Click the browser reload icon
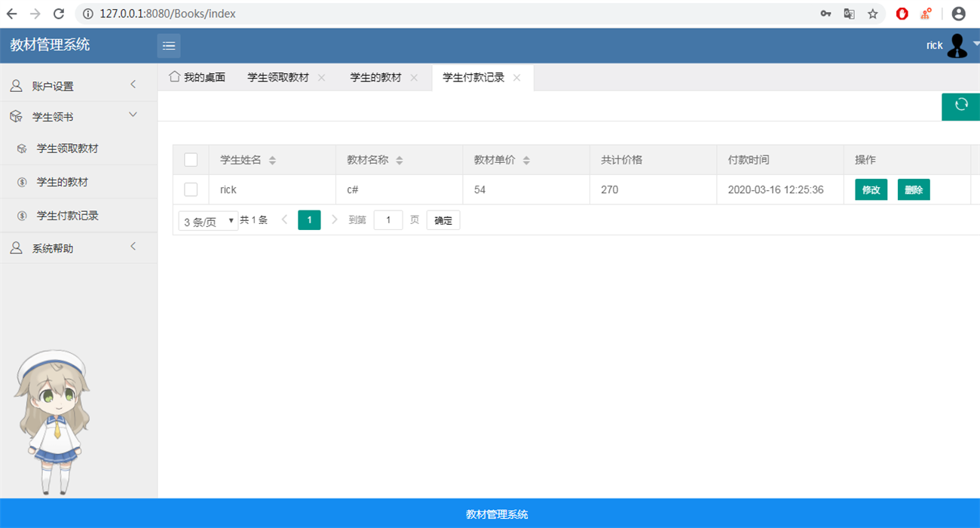 [x=59, y=14]
